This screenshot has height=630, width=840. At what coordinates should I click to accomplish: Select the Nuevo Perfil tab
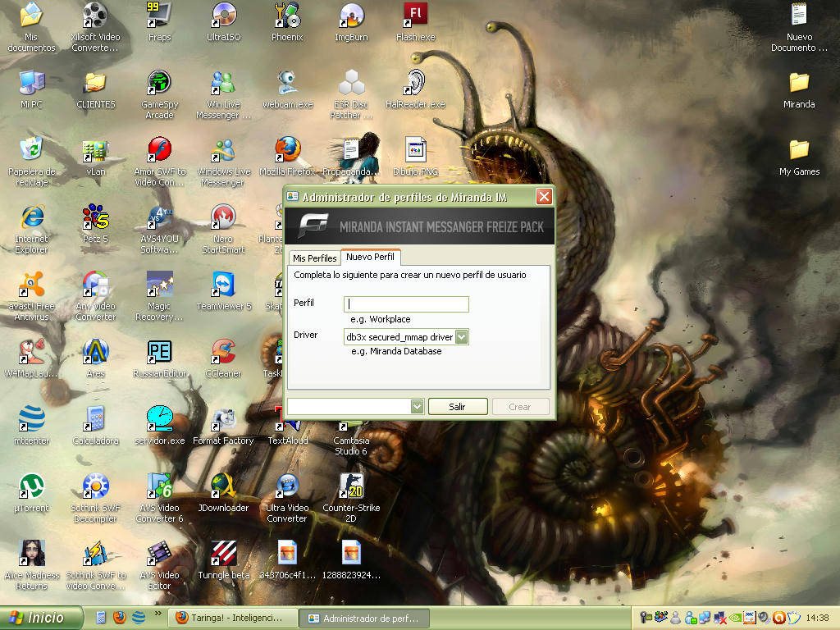tap(370, 257)
